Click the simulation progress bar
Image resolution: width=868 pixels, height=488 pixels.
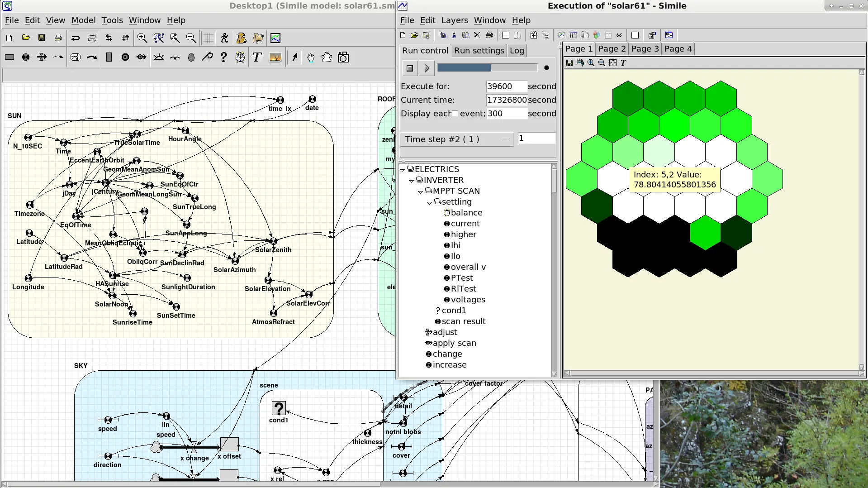(487, 67)
